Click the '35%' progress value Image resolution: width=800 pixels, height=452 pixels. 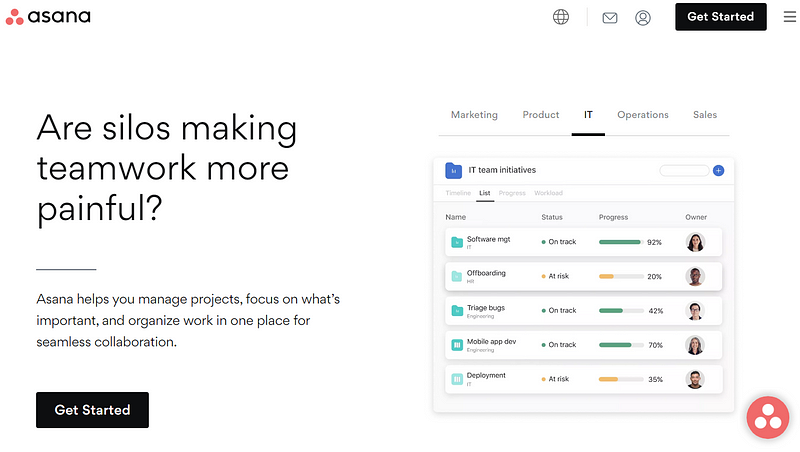coord(656,379)
